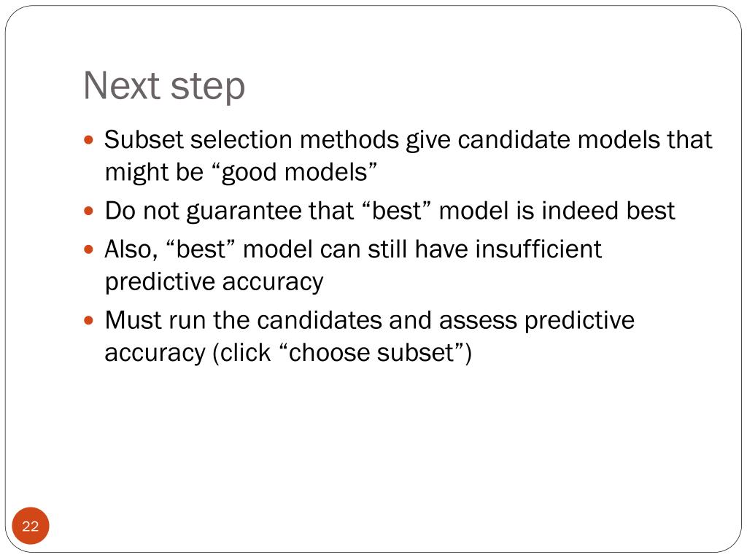The height and width of the screenshot is (560, 747).
Task: Click the quoted phrase "choose subset"
Action: [371, 353]
